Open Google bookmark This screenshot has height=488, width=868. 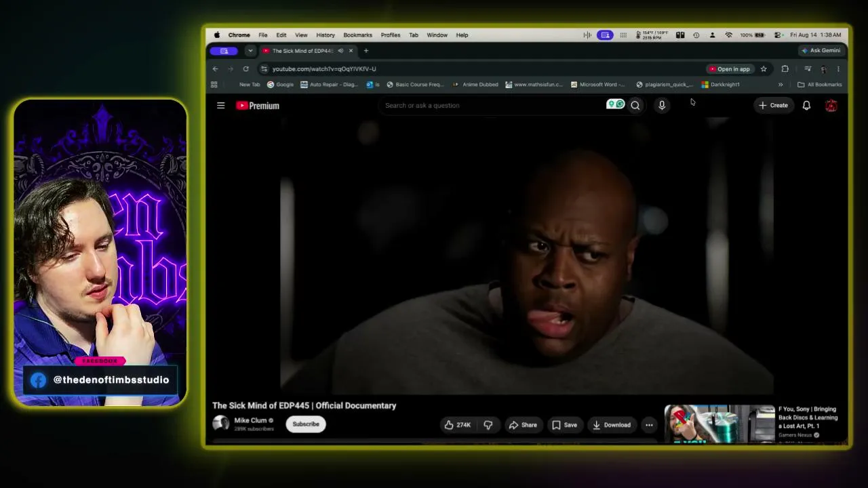click(x=280, y=85)
